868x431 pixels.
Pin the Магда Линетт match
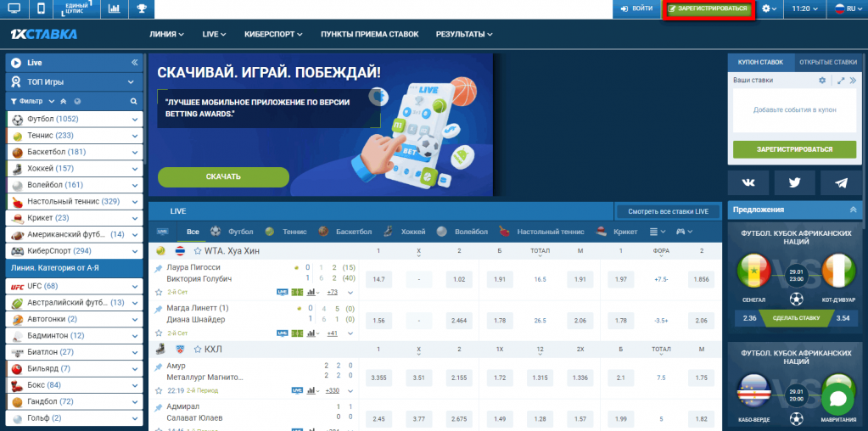tap(159, 309)
